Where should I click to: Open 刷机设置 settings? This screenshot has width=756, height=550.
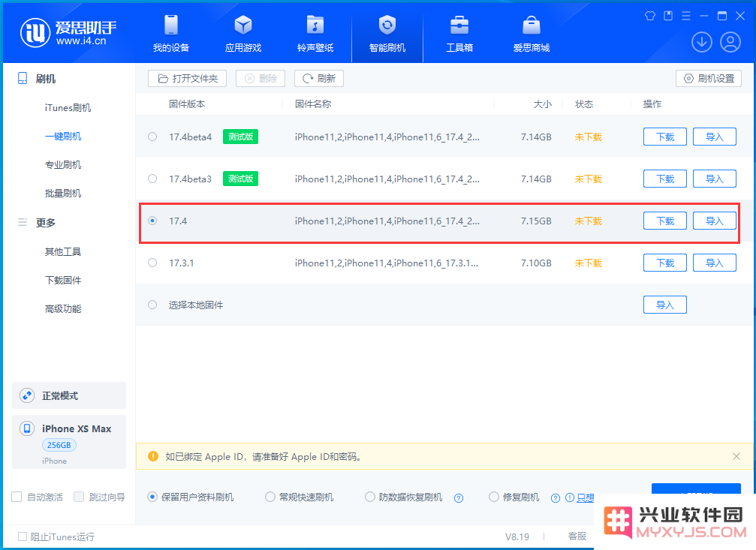click(x=709, y=79)
